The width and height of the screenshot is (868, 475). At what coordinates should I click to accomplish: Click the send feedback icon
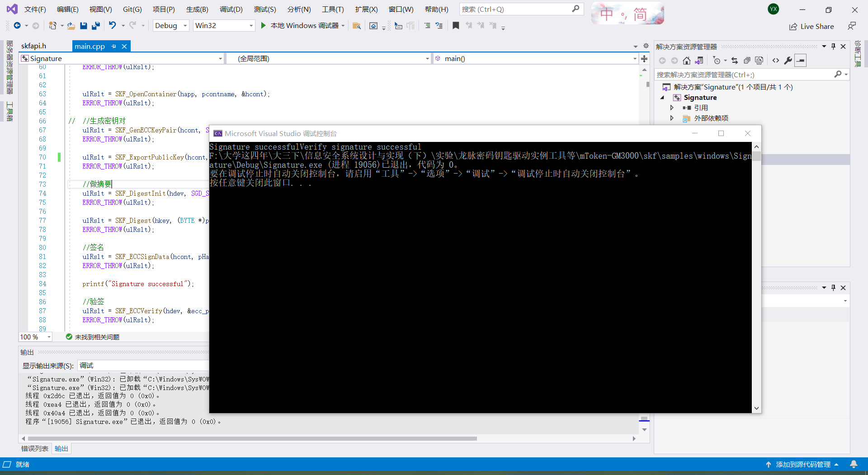click(x=852, y=26)
